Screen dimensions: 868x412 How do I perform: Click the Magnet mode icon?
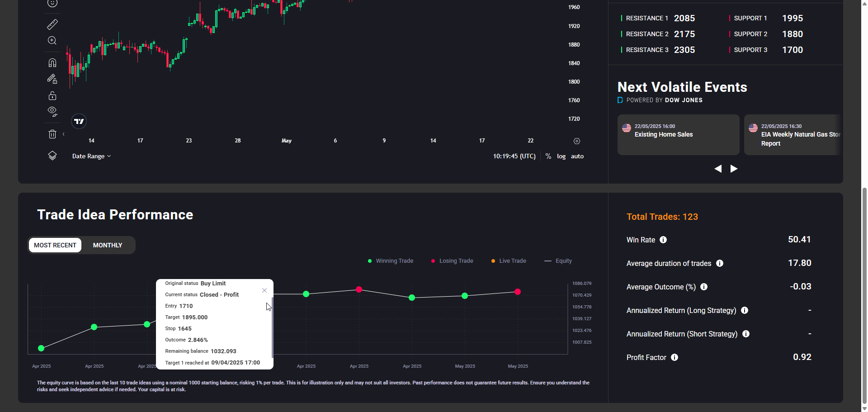point(52,62)
